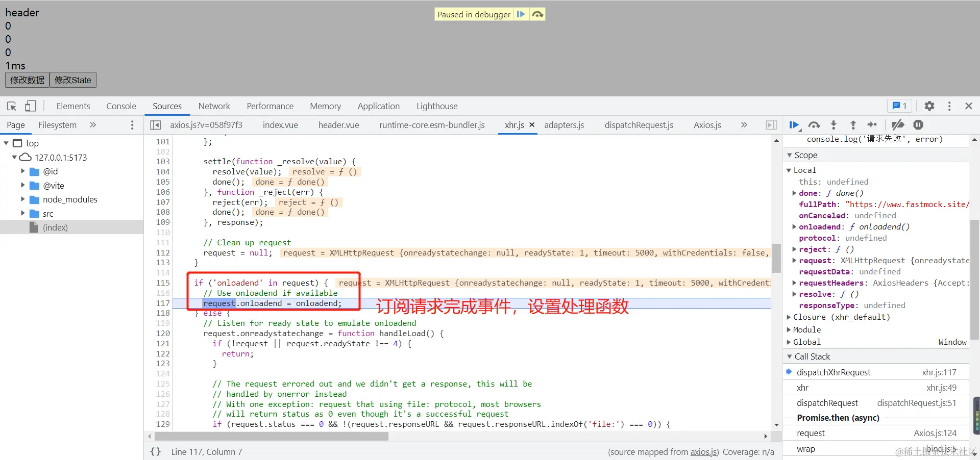The image size is (980, 460).
Task: Open the Lighthouse tab
Action: click(437, 106)
